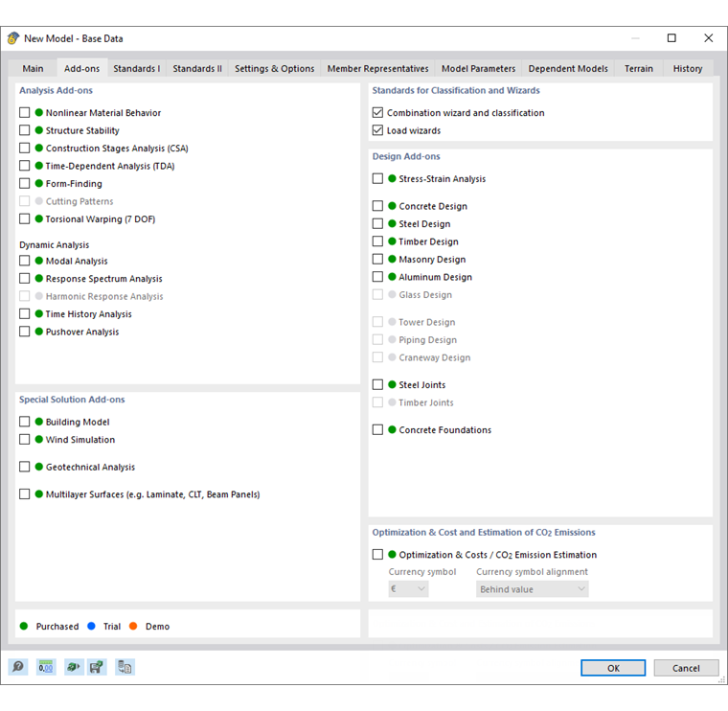Screen dimensions: 728x711
Task: Check Timber Design option
Action: [x=378, y=241]
